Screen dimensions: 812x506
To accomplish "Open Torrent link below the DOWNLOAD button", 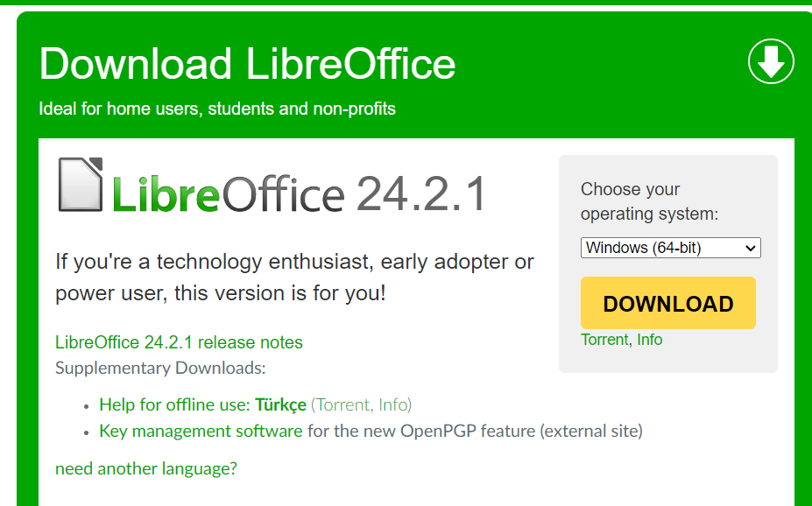I will click(604, 339).
